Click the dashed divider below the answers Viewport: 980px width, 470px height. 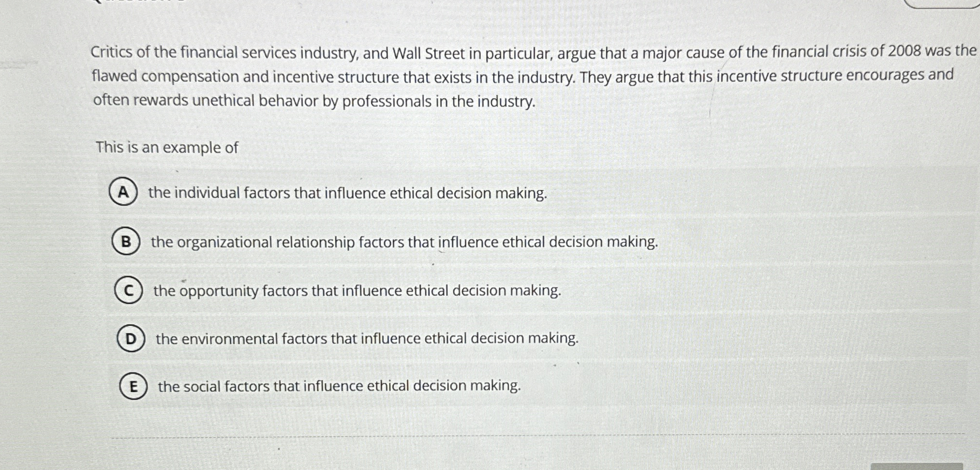tap(532, 435)
